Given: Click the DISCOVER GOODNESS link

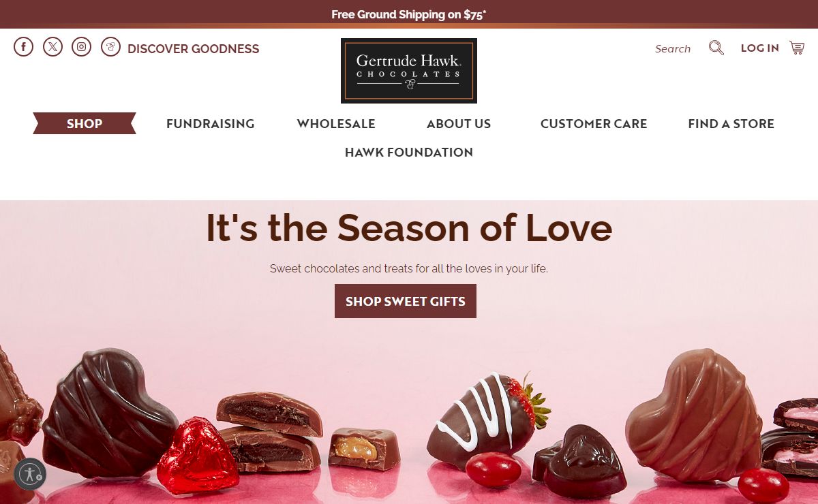Looking at the screenshot, I should point(194,49).
